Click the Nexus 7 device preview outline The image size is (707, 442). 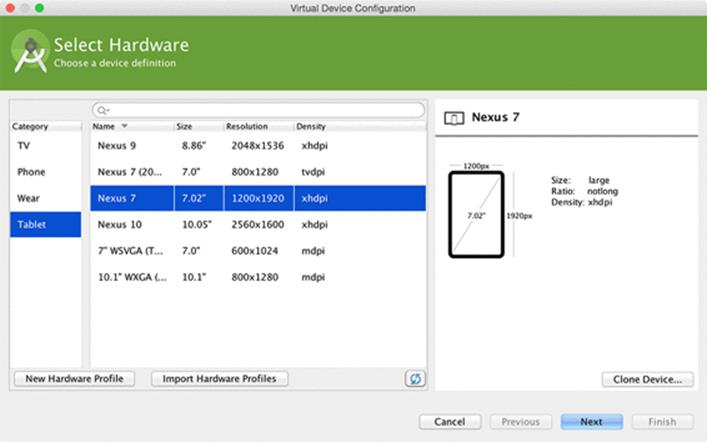pyautogui.click(x=476, y=215)
